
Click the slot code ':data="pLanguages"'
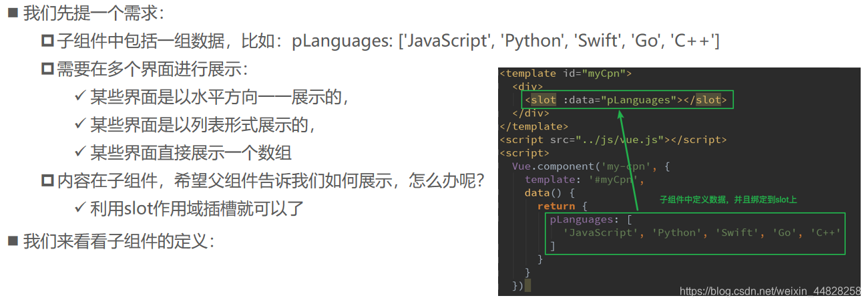620,100
